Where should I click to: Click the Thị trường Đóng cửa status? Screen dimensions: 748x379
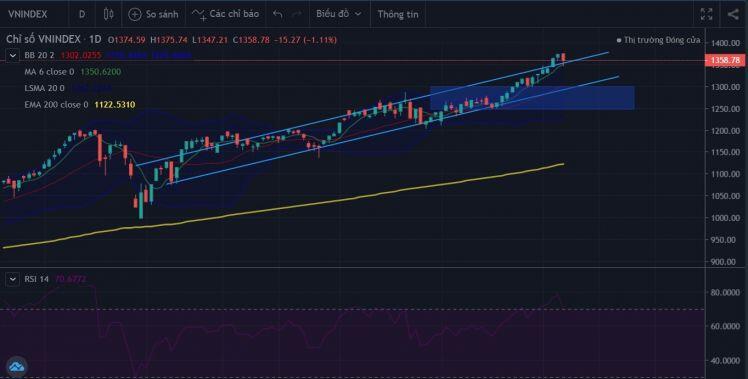(658, 40)
